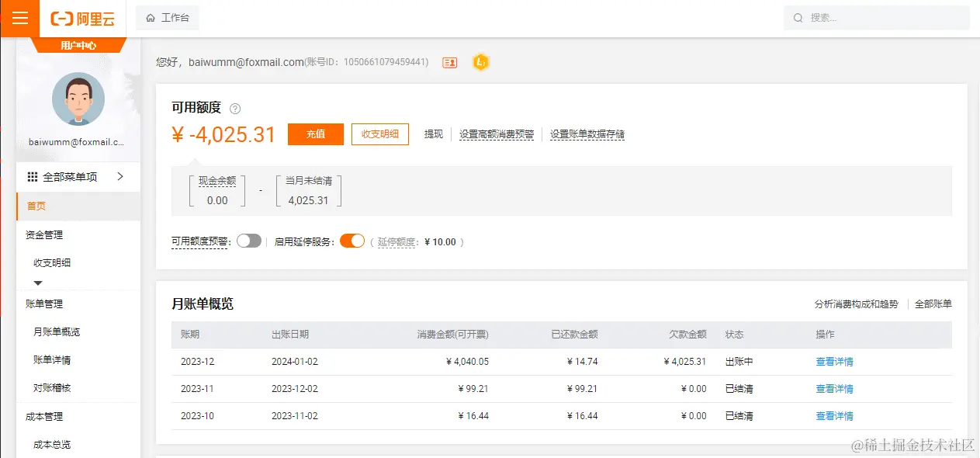Click the user profile avatar

pyautogui.click(x=78, y=99)
